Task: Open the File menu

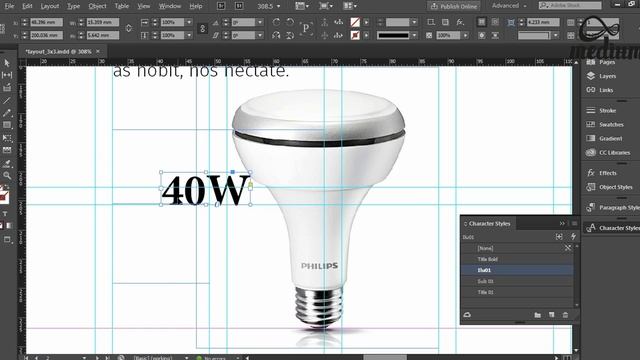Action: coord(9,6)
